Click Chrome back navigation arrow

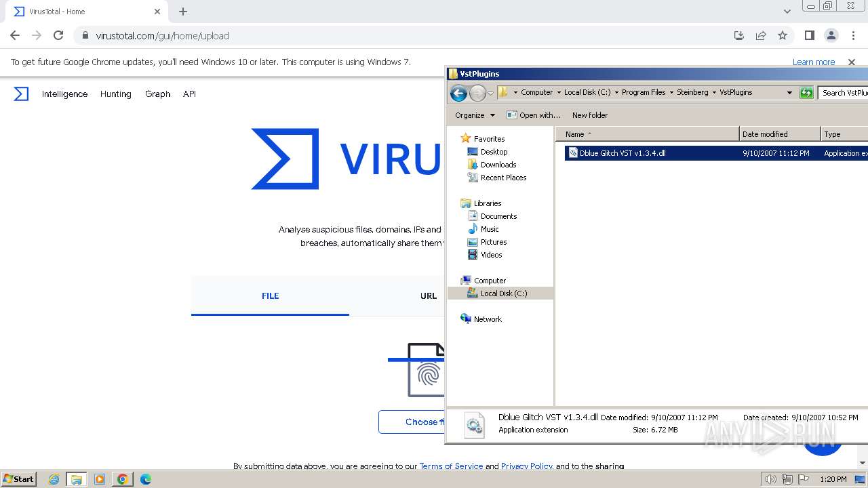click(x=15, y=35)
